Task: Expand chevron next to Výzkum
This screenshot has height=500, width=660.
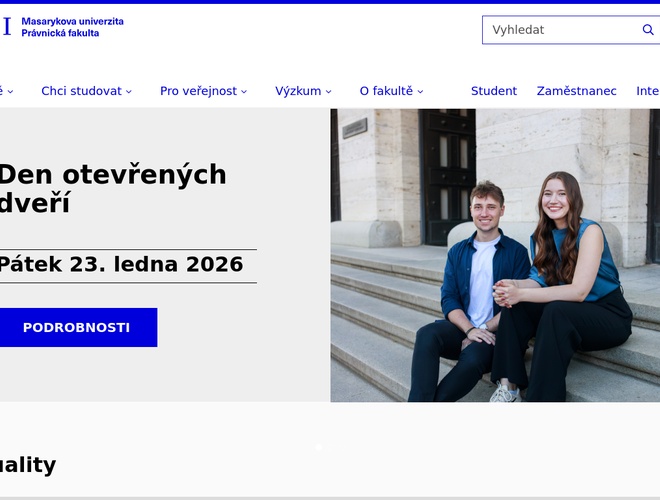Action: point(329,91)
